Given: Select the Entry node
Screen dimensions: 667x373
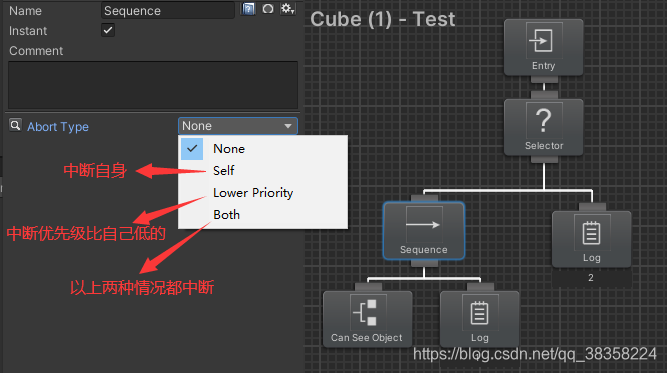Looking at the screenshot, I should pyautogui.click(x=543, y=48).
